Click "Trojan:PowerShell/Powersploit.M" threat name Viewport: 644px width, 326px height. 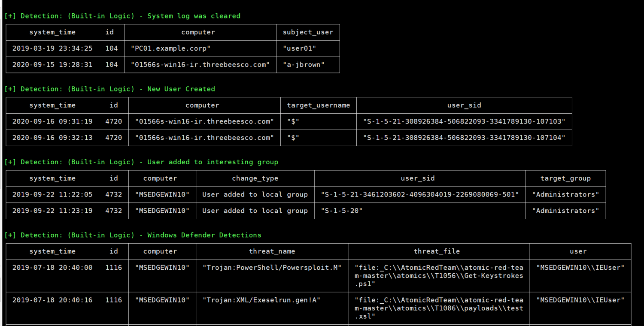272,267
